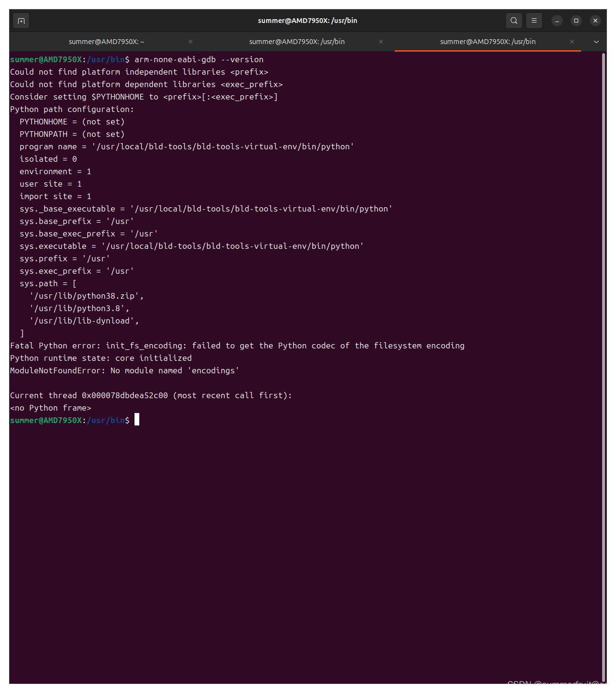Close the middle /usr/bin tab
Viewport: 616px width, 693px height.
click(381, 42)
